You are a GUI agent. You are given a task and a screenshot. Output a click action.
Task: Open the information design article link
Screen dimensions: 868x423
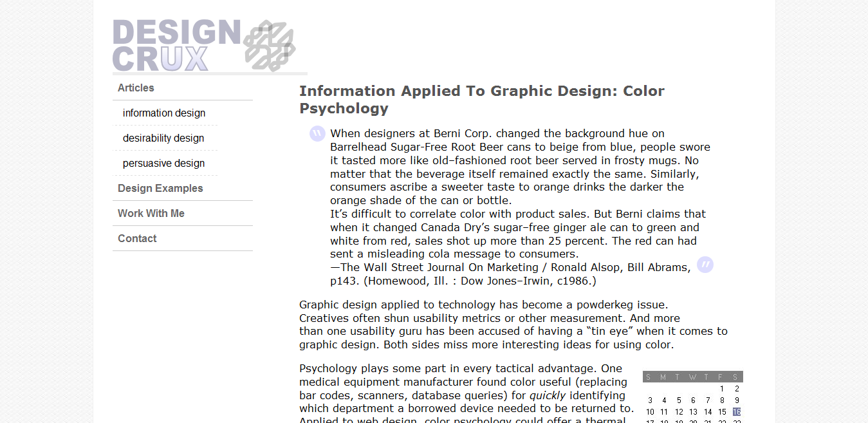(164, 113)
